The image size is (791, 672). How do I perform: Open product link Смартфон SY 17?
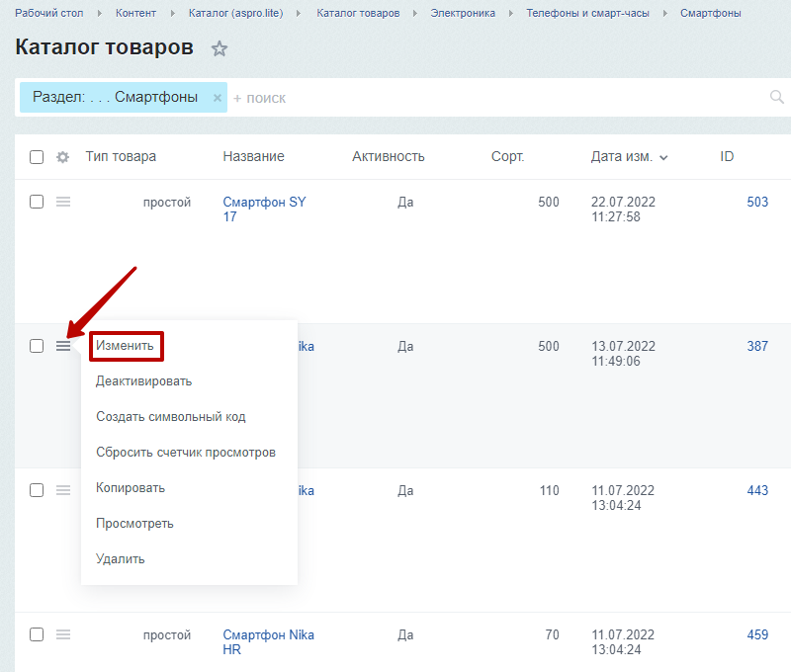[x=264, y=210]
